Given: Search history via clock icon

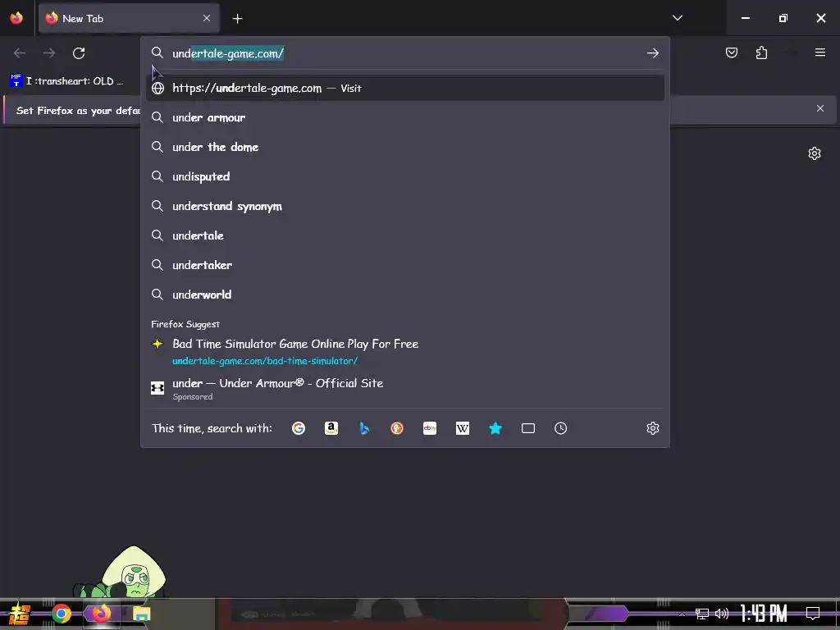Looking at the screenshot, I should 561,428.
